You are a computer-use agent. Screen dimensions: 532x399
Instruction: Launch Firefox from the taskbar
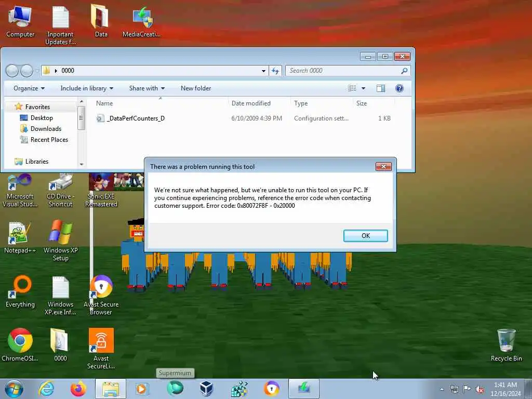78,389
